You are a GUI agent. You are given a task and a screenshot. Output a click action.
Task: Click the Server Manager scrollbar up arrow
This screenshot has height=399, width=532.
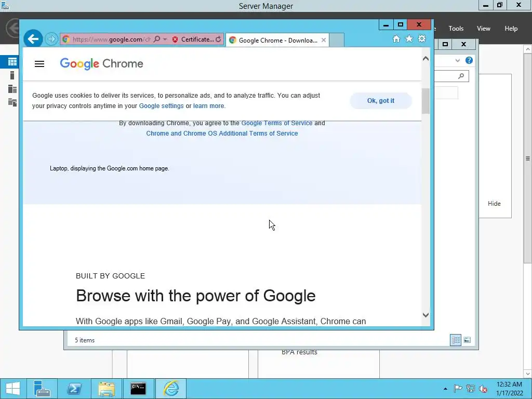(528, 49)
